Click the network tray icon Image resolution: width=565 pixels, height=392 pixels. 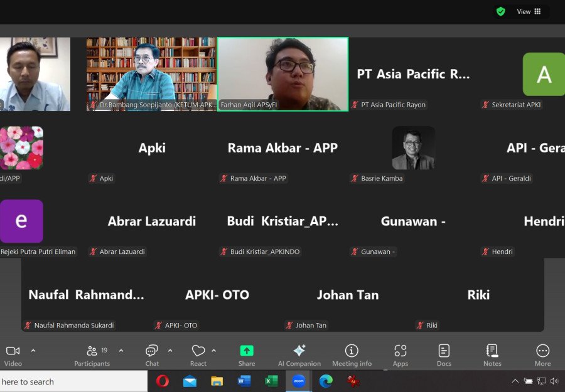click(x=541, y=381)
